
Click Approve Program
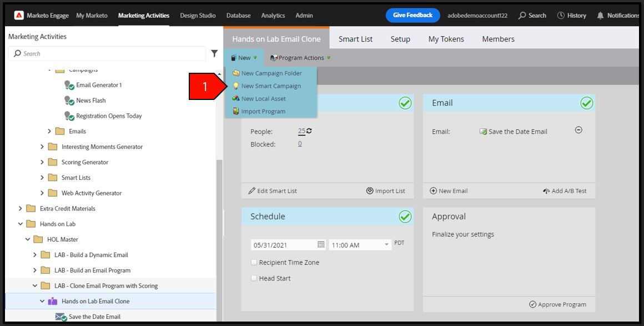click(x=558, y=304)
